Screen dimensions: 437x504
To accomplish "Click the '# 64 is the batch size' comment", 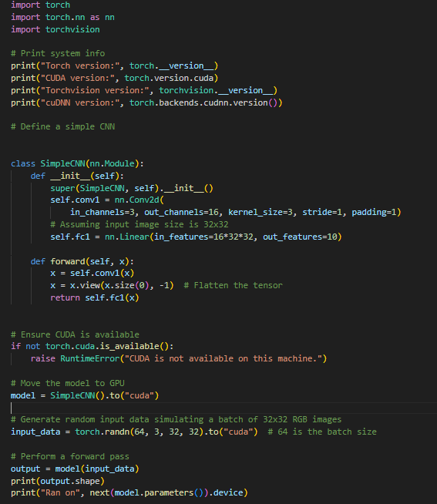I will pyautogui.click(x=322, y=432).
